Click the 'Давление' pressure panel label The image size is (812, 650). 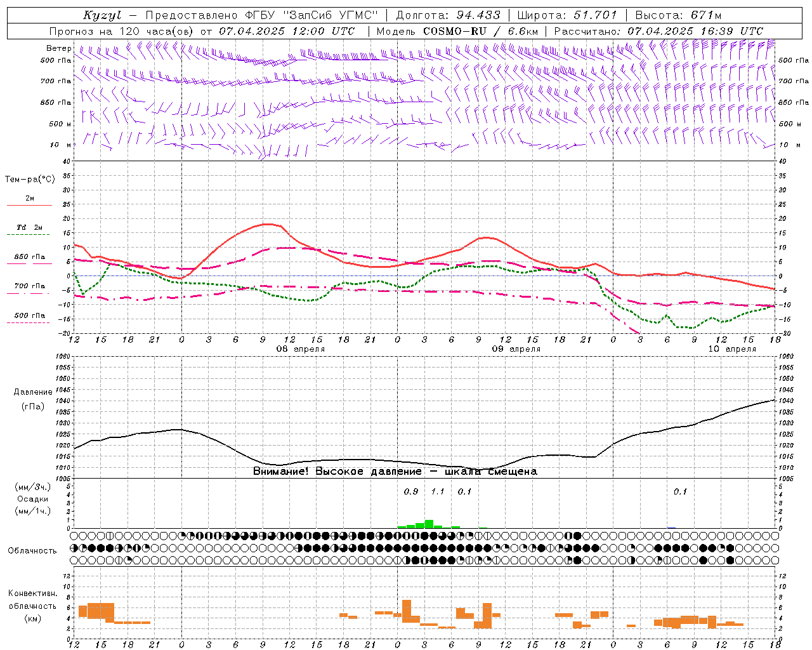32,392
